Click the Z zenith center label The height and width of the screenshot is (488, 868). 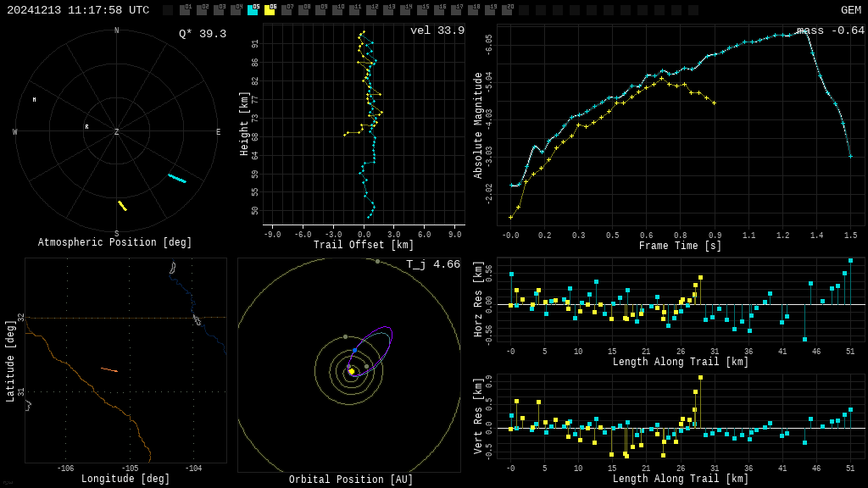[117, 132]
